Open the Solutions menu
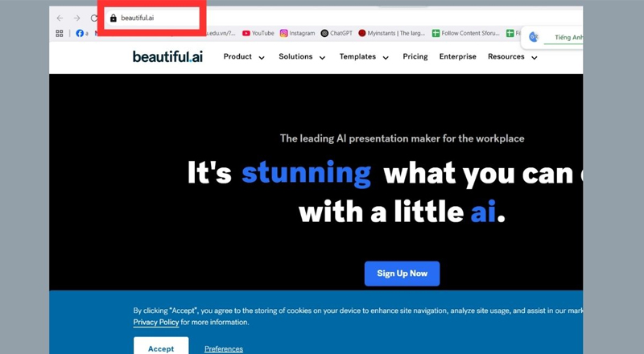 pyautogui.click(x=295, y=56)
